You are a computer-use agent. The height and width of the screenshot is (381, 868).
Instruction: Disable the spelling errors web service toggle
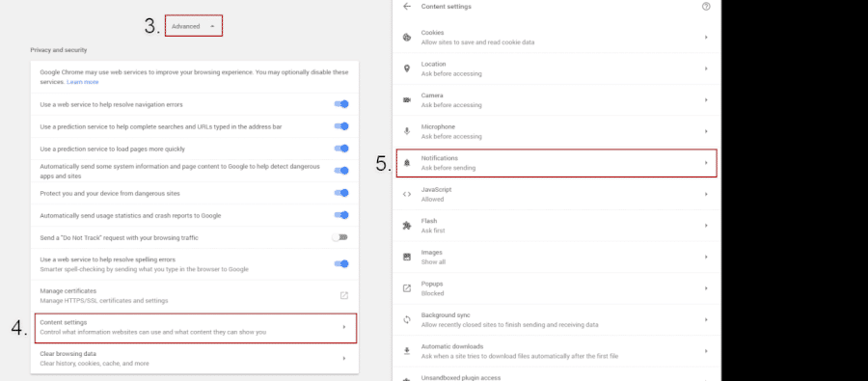341,263
